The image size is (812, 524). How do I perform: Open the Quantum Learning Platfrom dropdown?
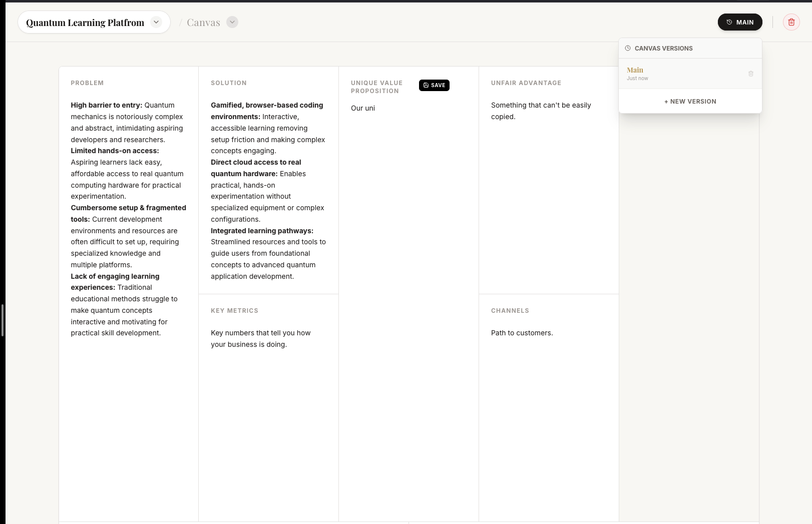click(156, 22)
